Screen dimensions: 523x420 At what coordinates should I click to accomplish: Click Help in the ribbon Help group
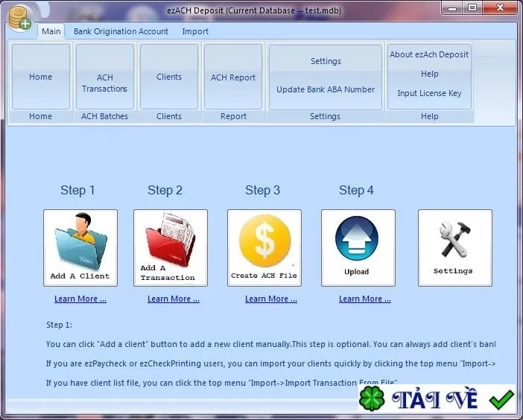click(429, 74)
